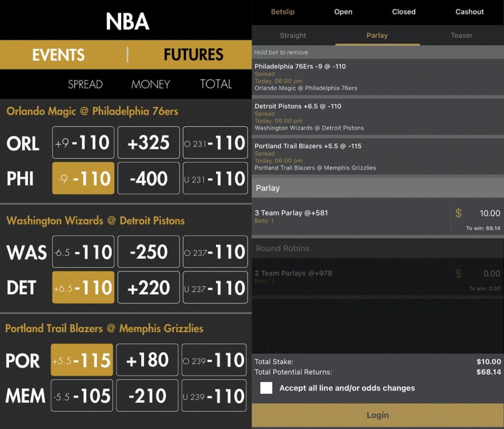Select the Straight bet type tab
This screenshot has height=429, width=504.
click(x=293, y=35)
